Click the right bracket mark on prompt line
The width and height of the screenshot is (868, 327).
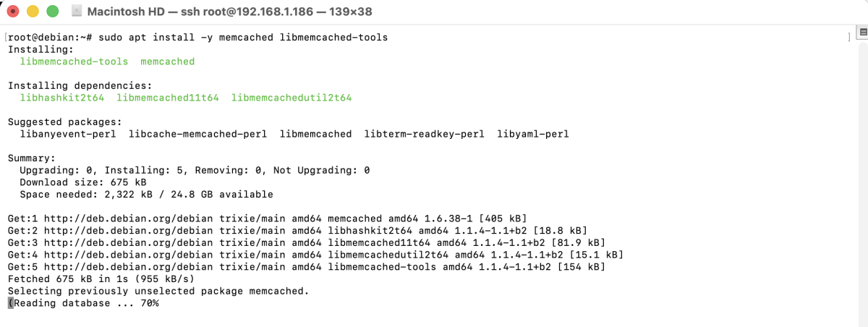[x=849, y=37]
